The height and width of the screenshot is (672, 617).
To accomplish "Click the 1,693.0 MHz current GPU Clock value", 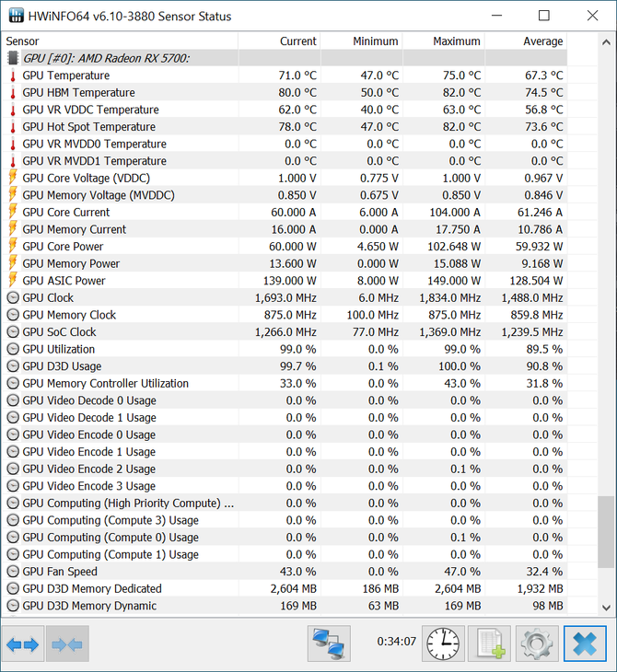I will click(285, 298).
